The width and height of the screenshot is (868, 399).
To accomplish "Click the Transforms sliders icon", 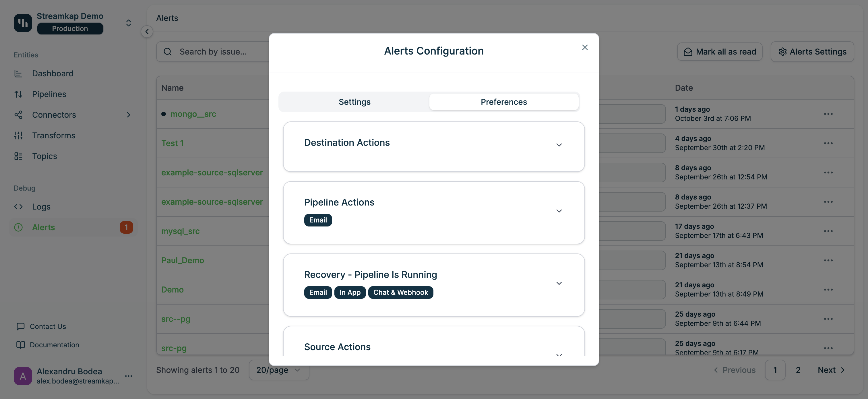I will [x=18, y=135].
